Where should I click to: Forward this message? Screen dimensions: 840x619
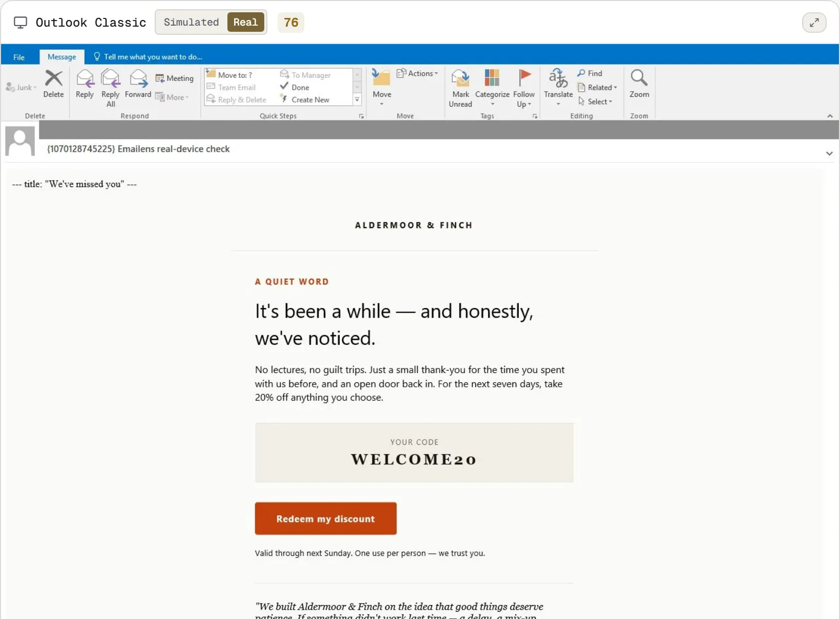point(138,84)
